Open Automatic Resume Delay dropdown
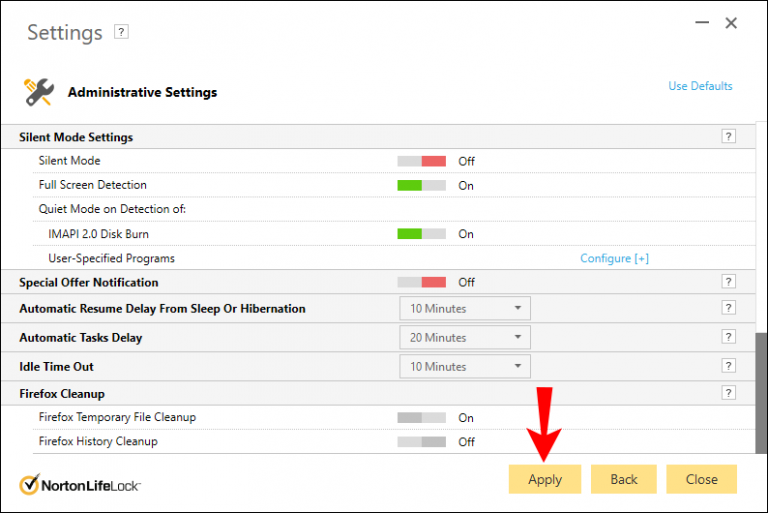This screenshot has width=768, height=513. [x=465, y=308]
